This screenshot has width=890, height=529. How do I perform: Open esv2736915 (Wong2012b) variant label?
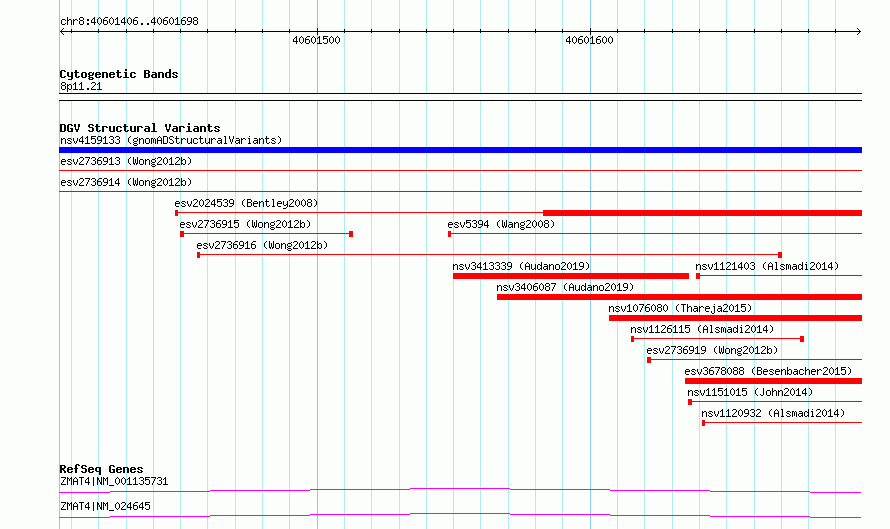pos(245,224)
